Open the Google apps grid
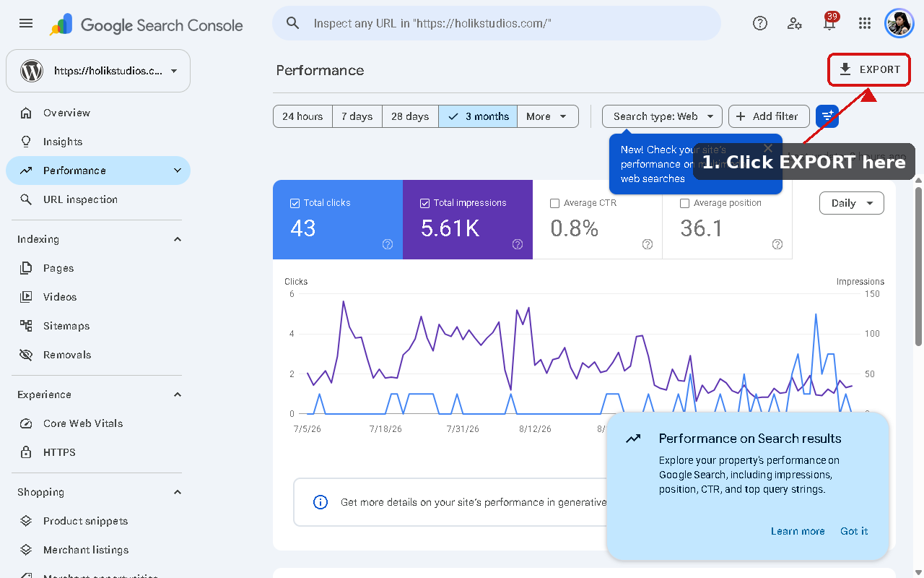This screenshot has height=578, width=924. pos(865,23)
